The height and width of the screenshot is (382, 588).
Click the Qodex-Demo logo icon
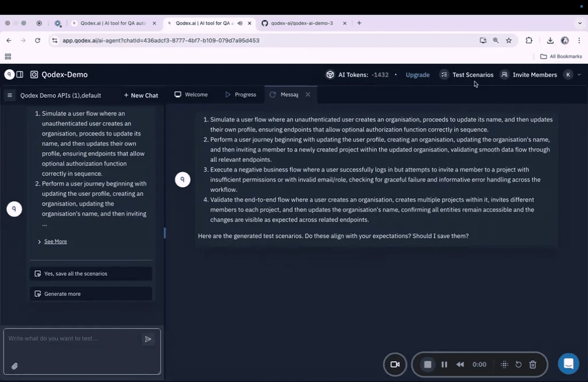pos(36,74)
